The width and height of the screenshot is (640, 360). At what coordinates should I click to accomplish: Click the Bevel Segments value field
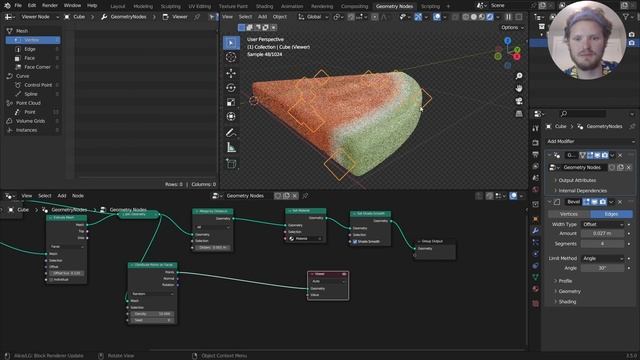pyautogui.click(x=602, y=244)
